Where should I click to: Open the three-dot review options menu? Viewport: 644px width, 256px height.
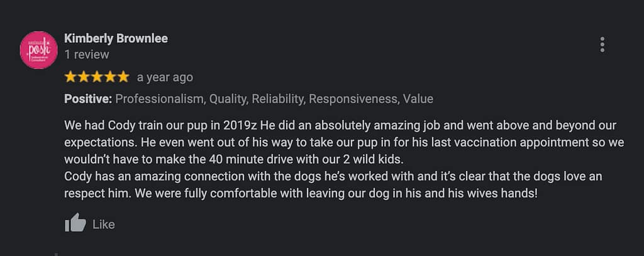(602, 45)
